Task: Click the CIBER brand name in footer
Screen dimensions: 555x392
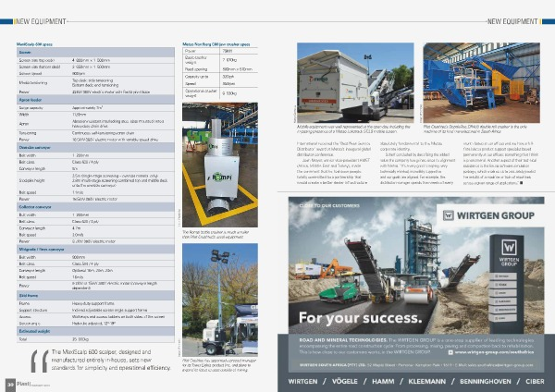Action: (x=535, y=382)
